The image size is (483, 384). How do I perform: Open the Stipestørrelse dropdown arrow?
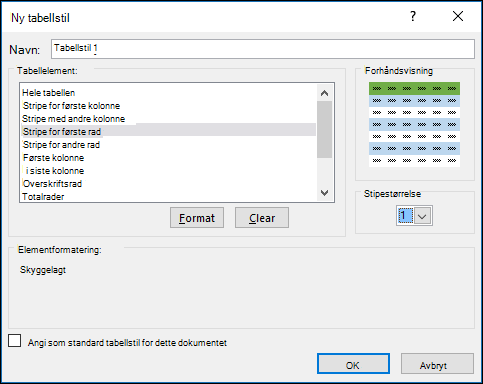422,216
